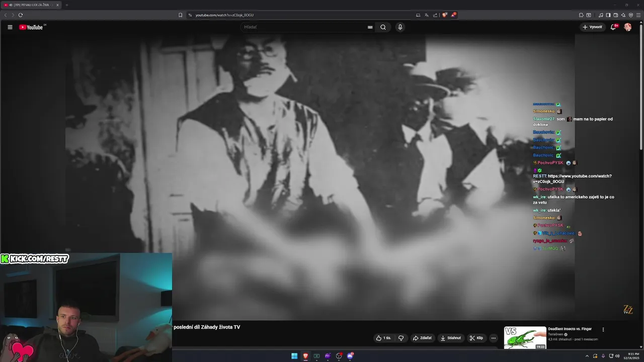The width and height of the screenshot is (644, 362).
Task: Open the Brave media playlist music-note icon
Action: click(x=601, y=15)
